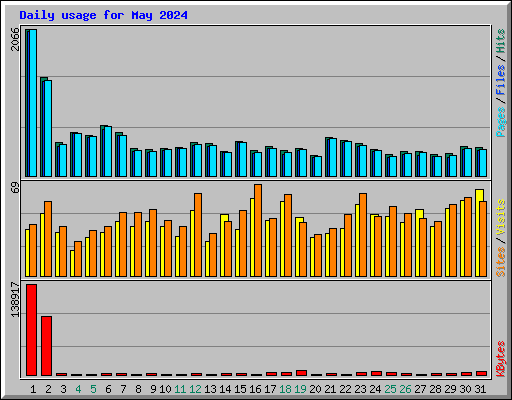The height and width of the screenshot is (400, 512).
Task: Click day 7 on the x-axis
Action: [123, 389]
